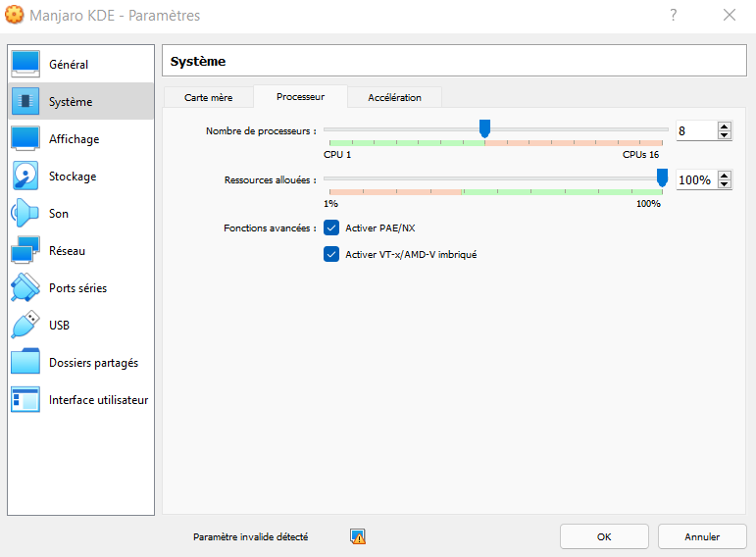
Task: Decrease the processor count stepper
Action: coord(725,135)
